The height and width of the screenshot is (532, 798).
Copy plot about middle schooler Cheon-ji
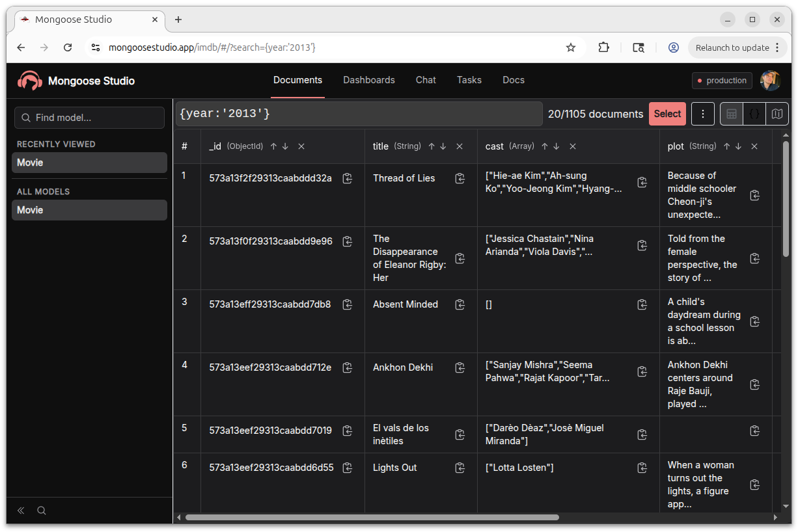click(x=755, y=195)
